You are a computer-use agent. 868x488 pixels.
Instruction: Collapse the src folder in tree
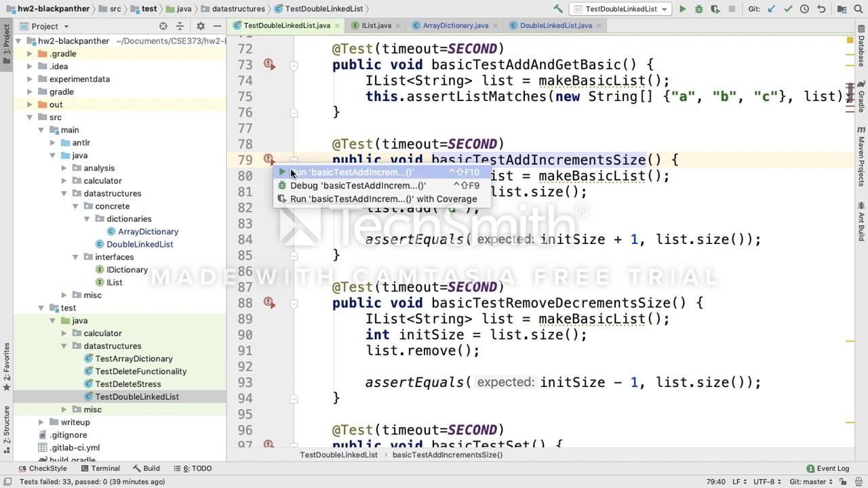(30, 117)
